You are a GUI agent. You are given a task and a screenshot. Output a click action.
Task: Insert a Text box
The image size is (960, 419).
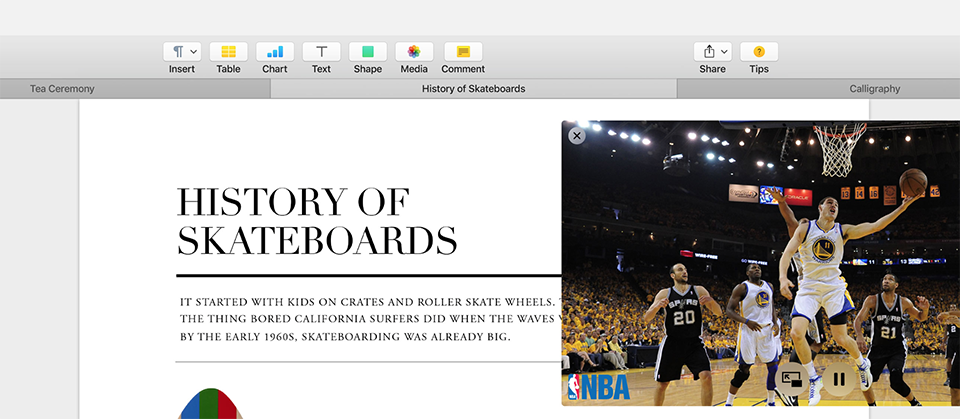(321, 51)
